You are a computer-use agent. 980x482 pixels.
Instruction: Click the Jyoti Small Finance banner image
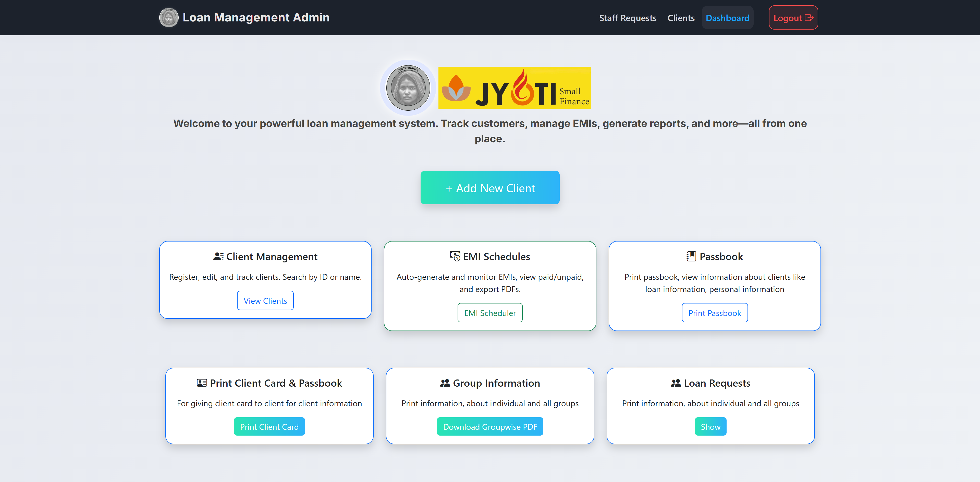(x=514, y=88)
